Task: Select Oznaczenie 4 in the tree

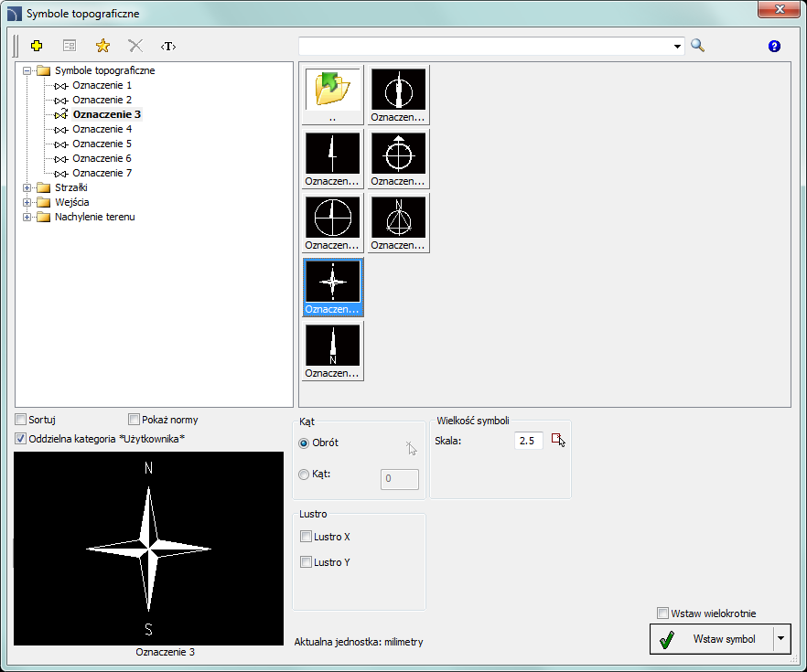Action: (102, 129)
